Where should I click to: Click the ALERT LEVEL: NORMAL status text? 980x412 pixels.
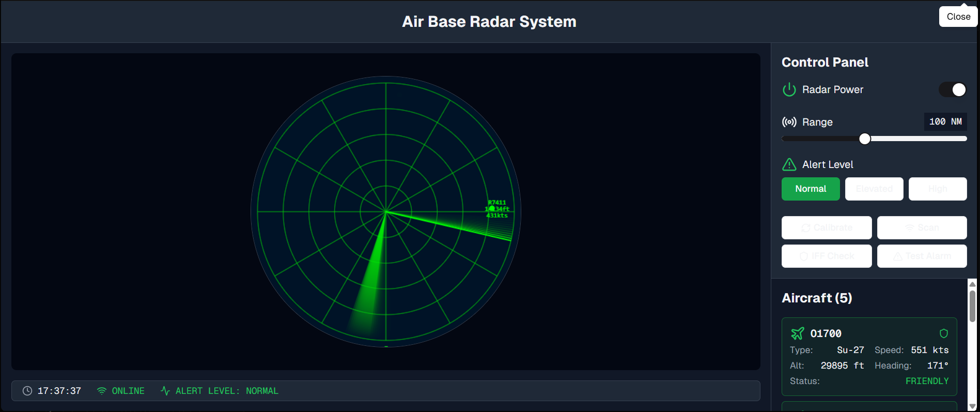(x=227, y=391)
